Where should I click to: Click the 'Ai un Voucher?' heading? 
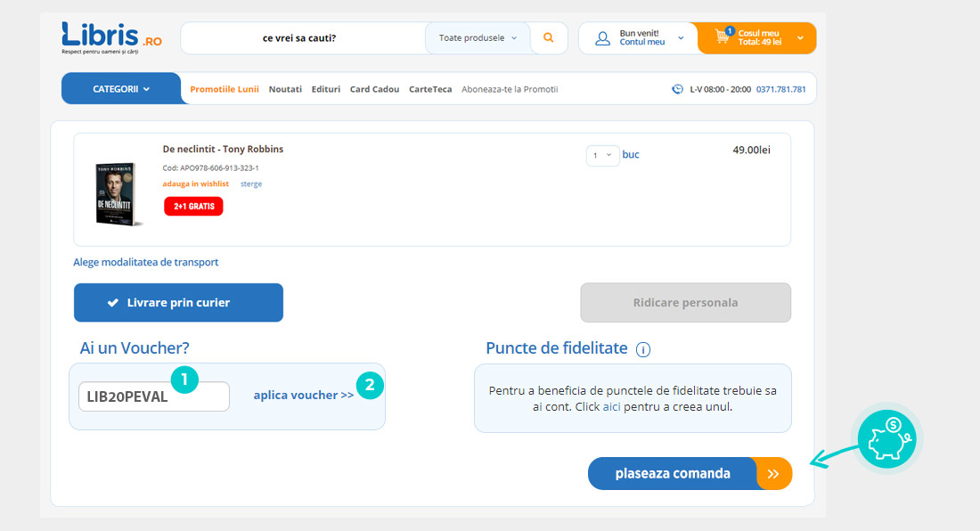(135, 348)
